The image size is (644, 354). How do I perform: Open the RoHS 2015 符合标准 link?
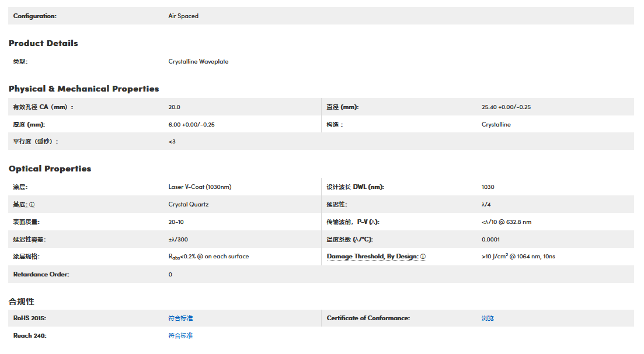click(180, 318)
